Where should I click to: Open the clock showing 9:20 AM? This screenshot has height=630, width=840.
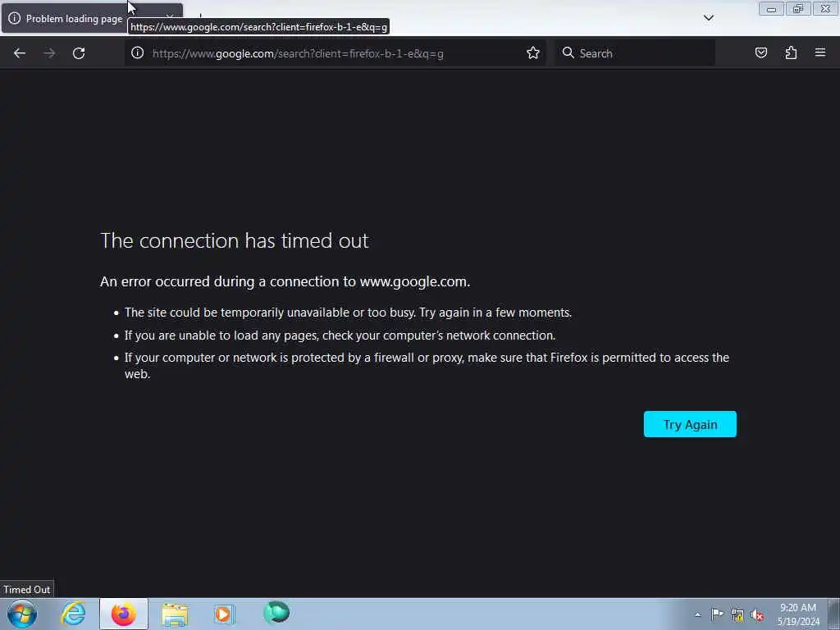tap(797, 614)
